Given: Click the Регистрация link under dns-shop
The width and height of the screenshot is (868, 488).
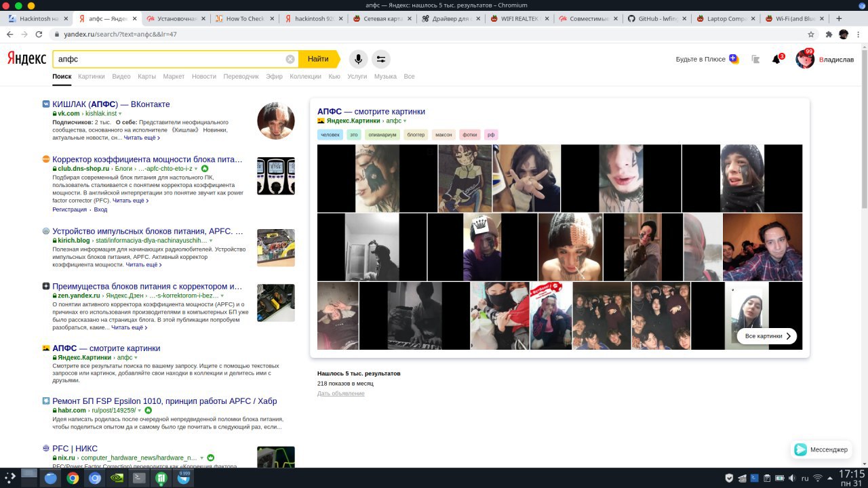Looking at the screenshot, I should pyautogui.click(x=69, y=209).
